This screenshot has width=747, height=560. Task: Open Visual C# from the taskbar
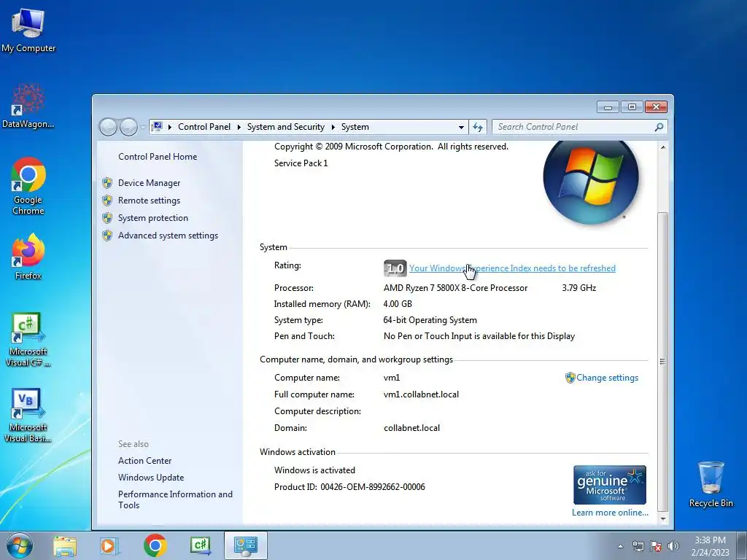[x=201, y=545]
